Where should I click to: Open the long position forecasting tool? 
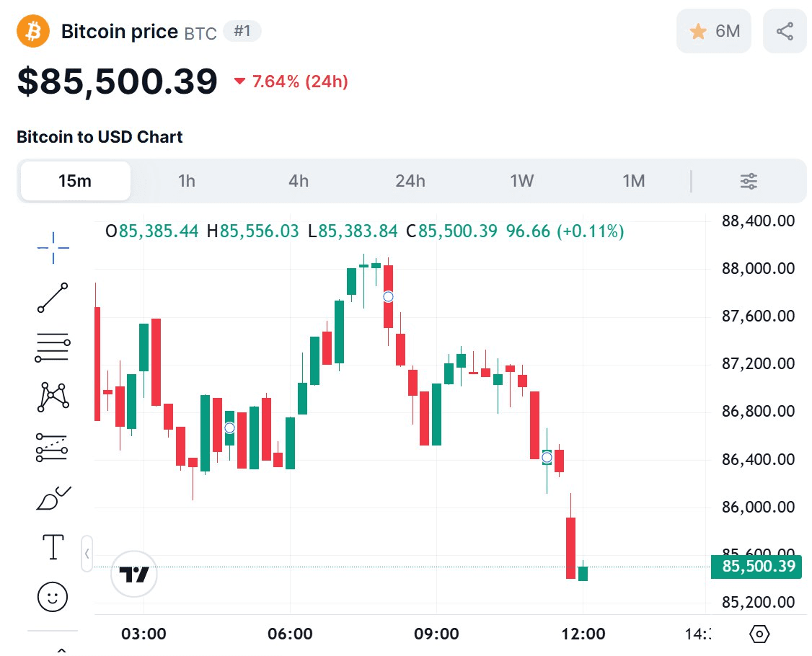[53, 447]
